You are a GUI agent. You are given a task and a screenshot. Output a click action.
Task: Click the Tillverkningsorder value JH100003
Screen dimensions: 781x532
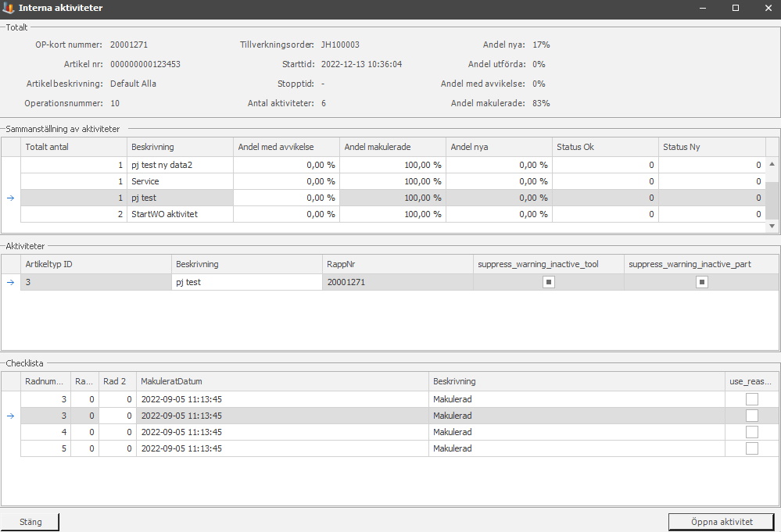[340, 45]
